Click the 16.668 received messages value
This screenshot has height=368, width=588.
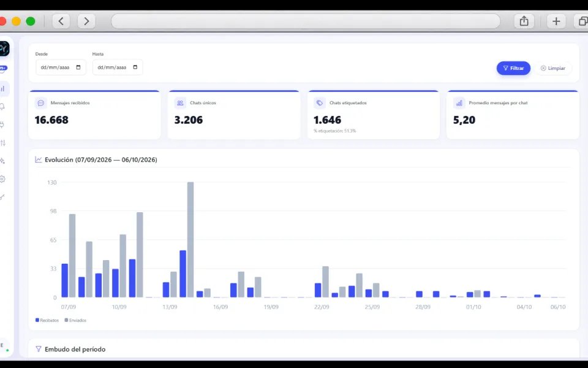(x=51, y=120)
